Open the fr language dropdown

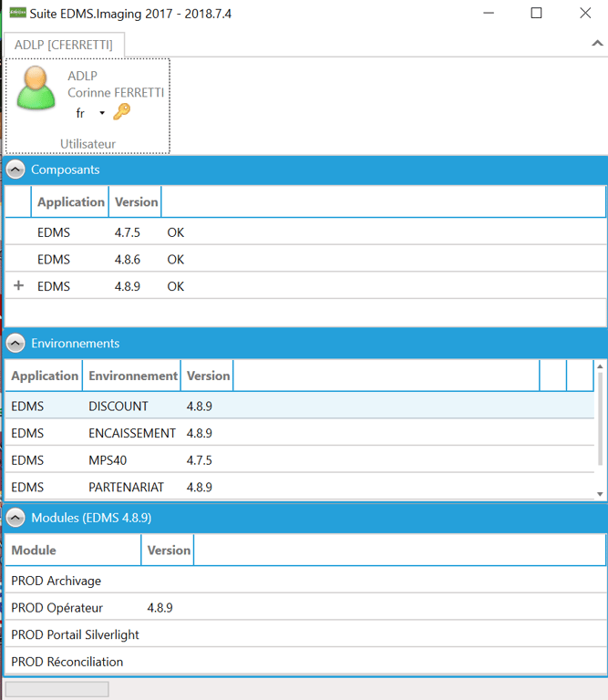(102, 113)
